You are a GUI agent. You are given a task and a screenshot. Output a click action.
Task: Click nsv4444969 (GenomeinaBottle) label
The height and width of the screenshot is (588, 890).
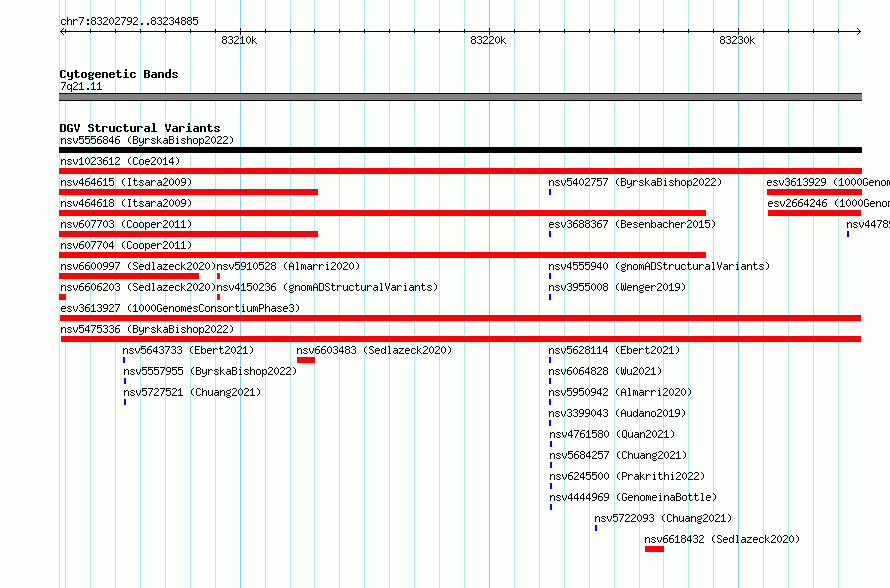coord(633,497)
